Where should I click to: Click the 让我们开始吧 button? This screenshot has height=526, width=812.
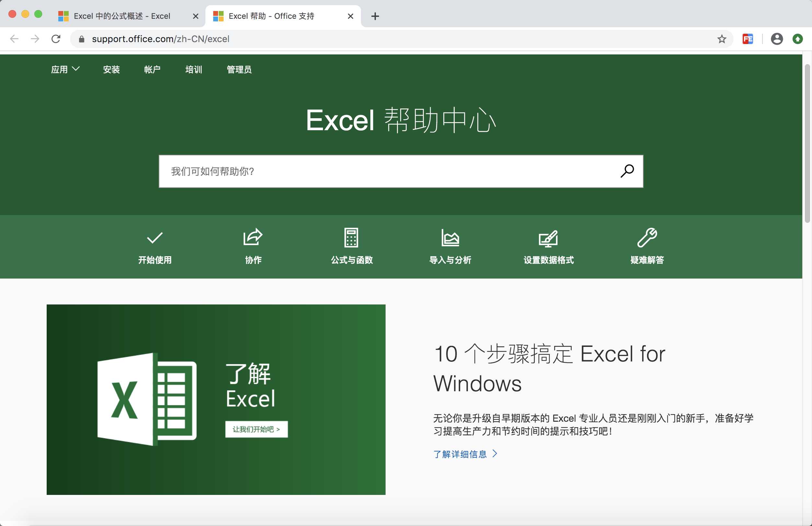pyautogui.click(x=256, y=429)
